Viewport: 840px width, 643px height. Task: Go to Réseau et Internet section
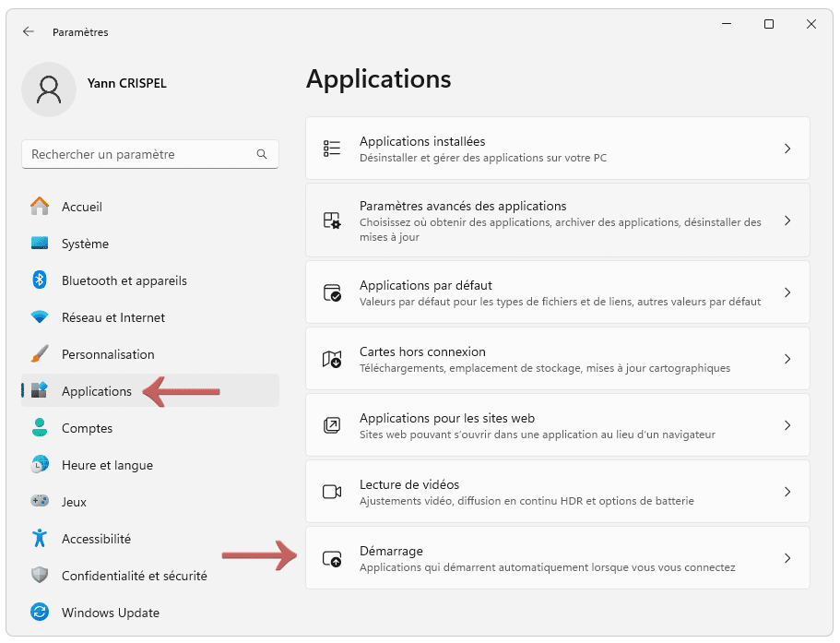(x=112, y=317)
